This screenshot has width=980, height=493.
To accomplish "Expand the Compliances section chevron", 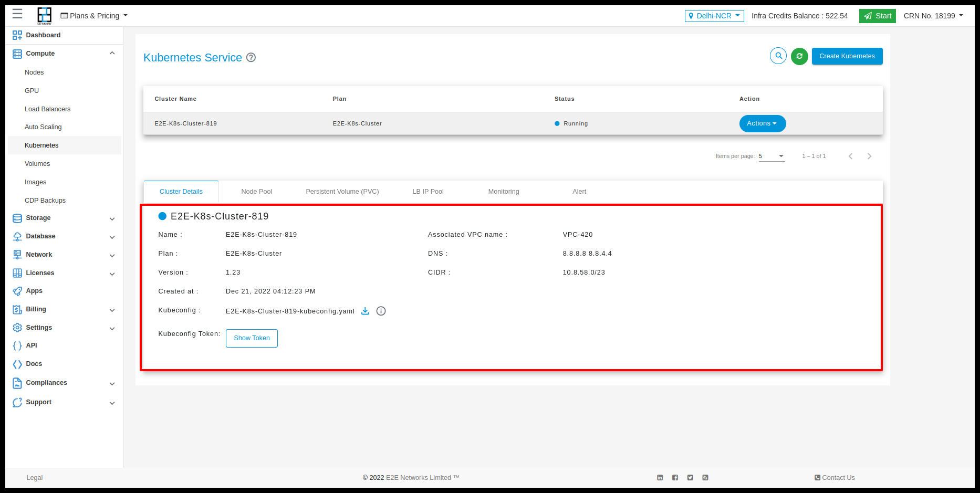I will [112, 384].
